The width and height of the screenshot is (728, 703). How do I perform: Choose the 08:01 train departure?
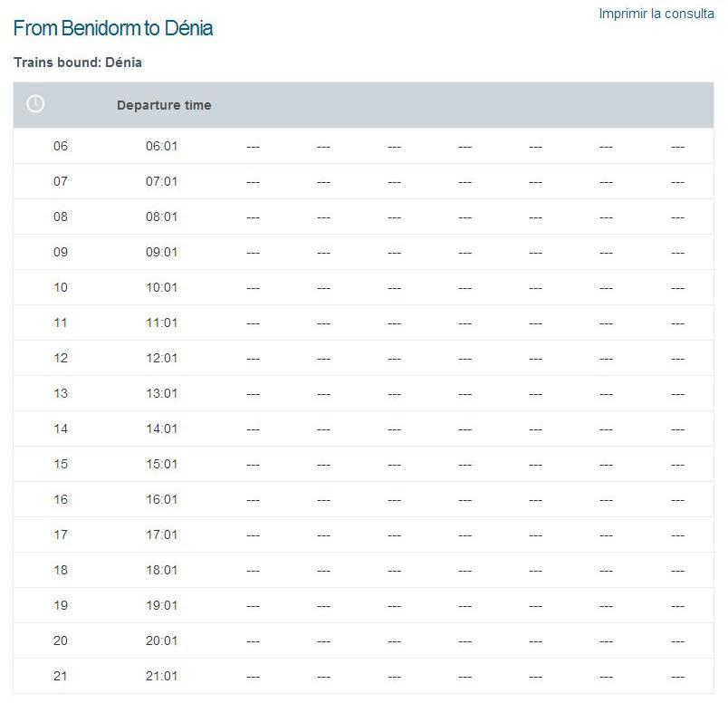tap(161, 217)
